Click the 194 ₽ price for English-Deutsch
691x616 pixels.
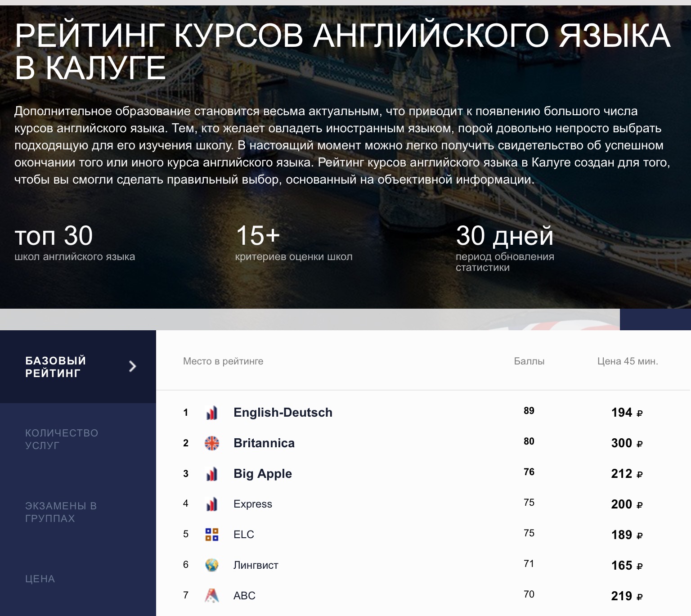tap(627, 413)
